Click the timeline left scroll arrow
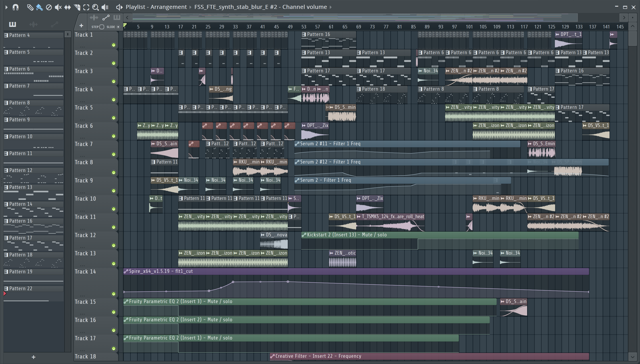Viewport: 640px width, 364px height. 127,18
